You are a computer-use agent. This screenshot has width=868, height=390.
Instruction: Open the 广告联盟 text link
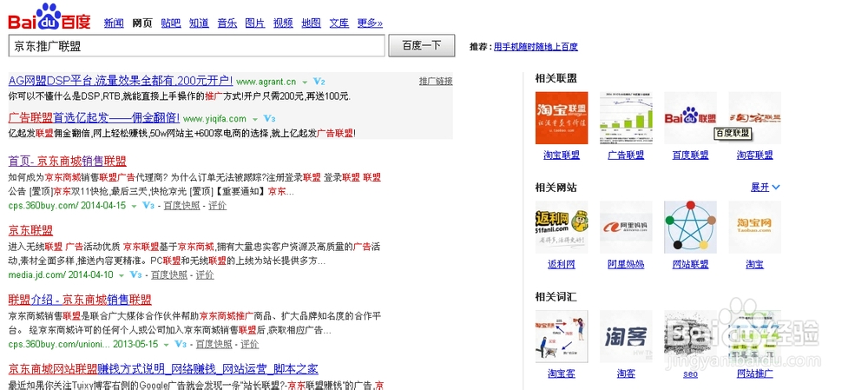[x=626, y=155]
